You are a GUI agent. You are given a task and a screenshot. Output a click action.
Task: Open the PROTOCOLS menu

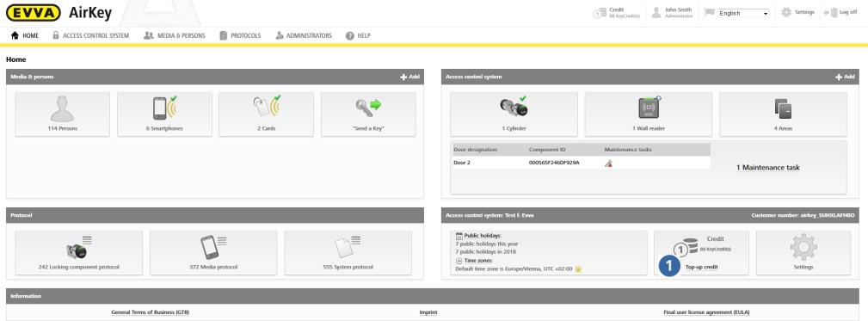coord(240,35)
